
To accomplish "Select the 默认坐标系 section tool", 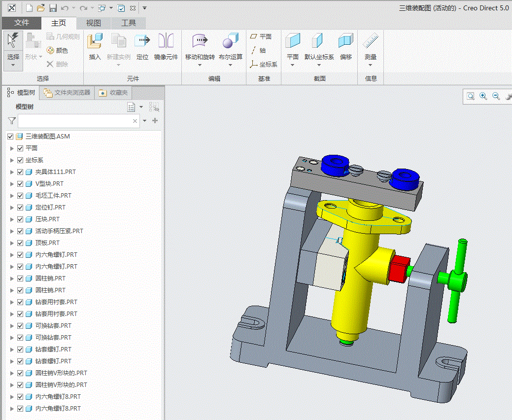I will pos(319,46).
